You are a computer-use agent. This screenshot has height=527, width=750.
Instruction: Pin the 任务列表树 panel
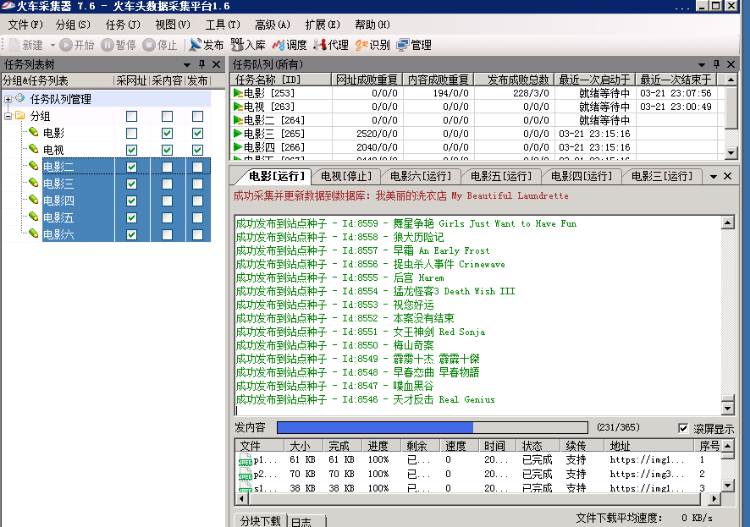pyautogui.click(x=201, y=64)
